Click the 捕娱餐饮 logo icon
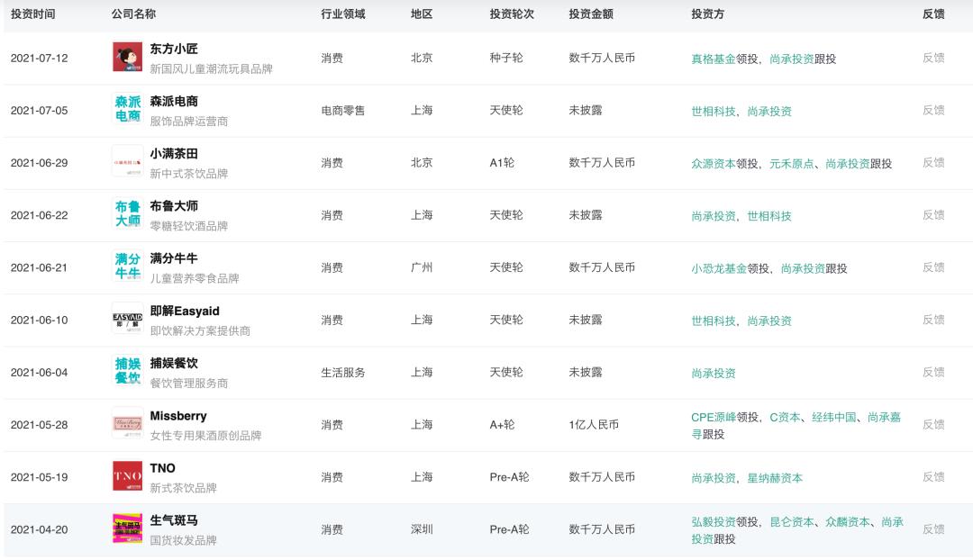This screenshot has width=973, height=560. tap(127, 371)
